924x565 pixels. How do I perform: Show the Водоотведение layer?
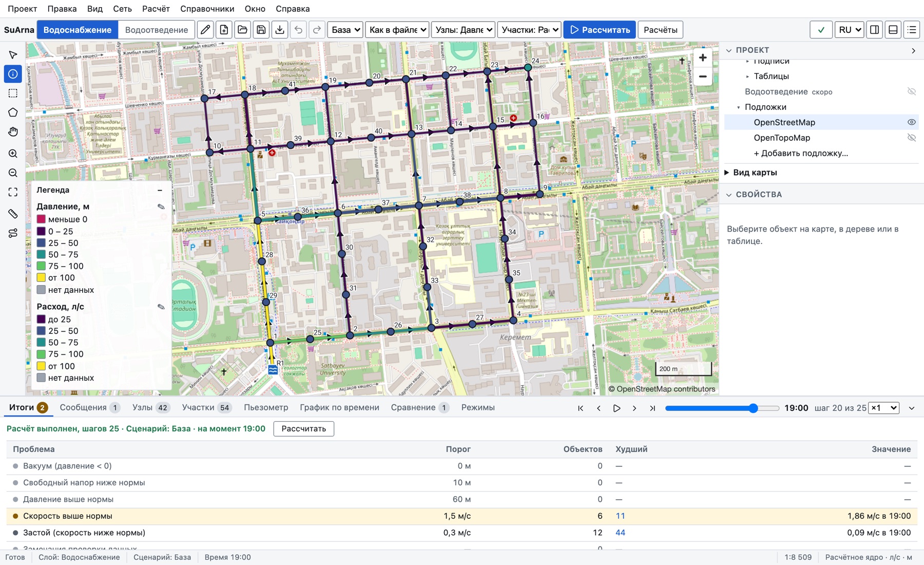coord(911,91)
